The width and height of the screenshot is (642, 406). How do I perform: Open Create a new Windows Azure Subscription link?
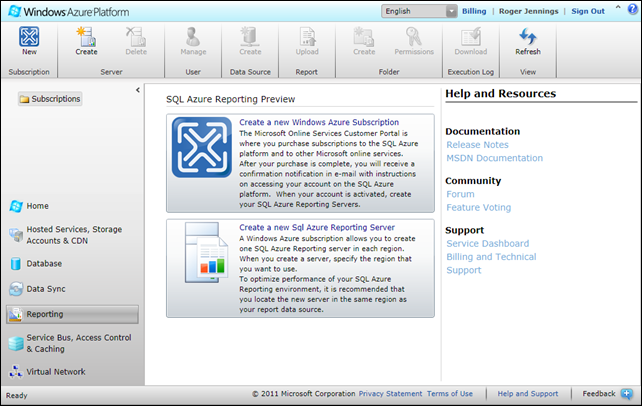click(x=319, y=122)
